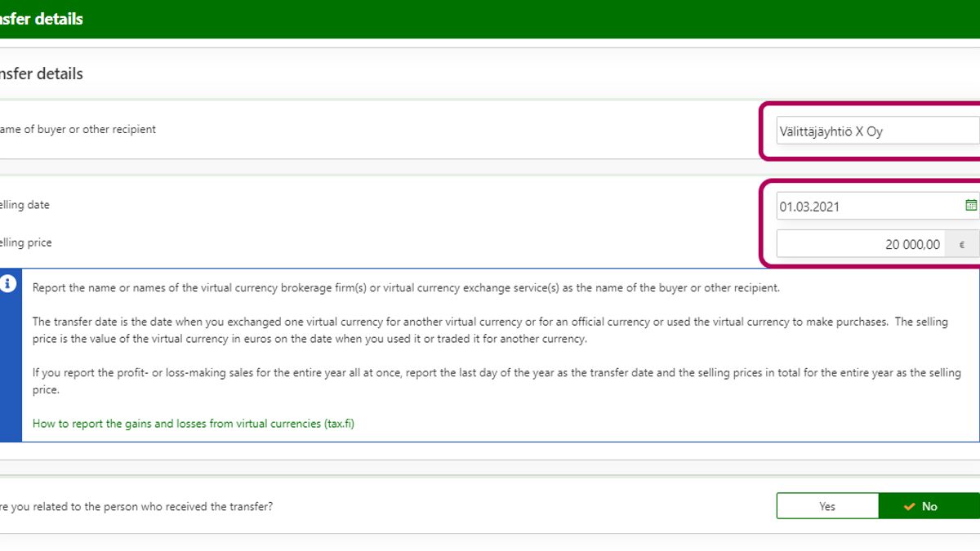Viewport: 980px width, 551px height.
Task: Click the blue side strip of the info box
Action: point(9,367)
